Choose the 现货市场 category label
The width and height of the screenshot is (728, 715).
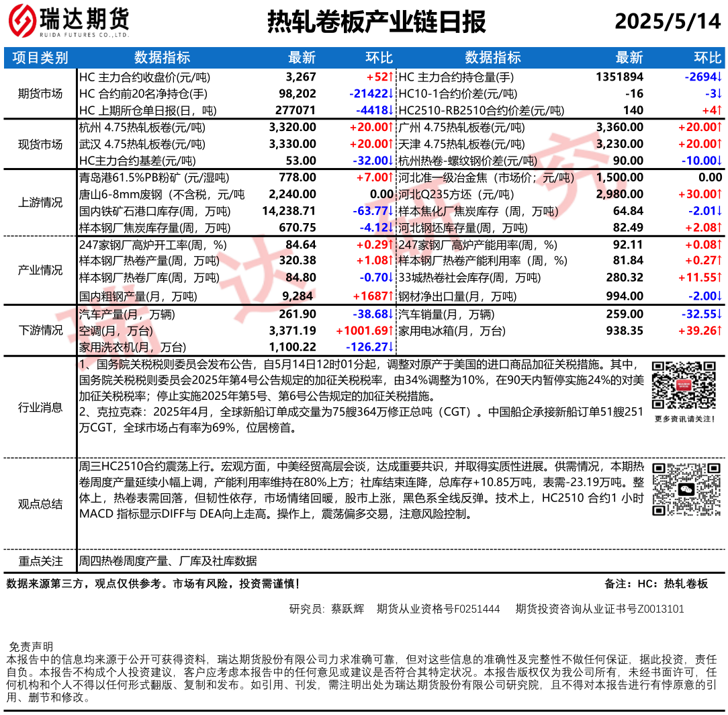pyautogui.click(x=40, y=144)
